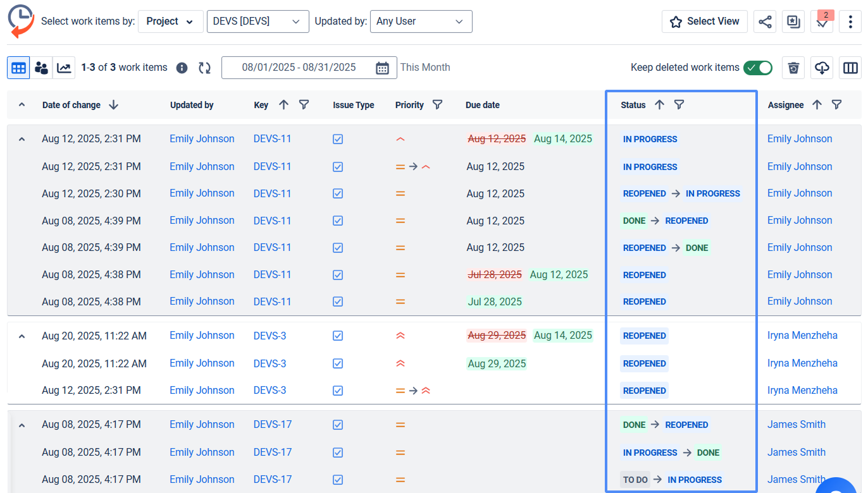The image size is (868, 493).
Task: Open the three-dot overflow menu
Action: [x=850, y=21]
